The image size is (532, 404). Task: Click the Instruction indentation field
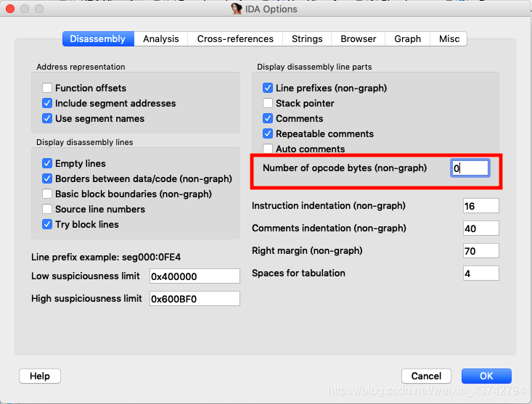(x=480, y=206)
